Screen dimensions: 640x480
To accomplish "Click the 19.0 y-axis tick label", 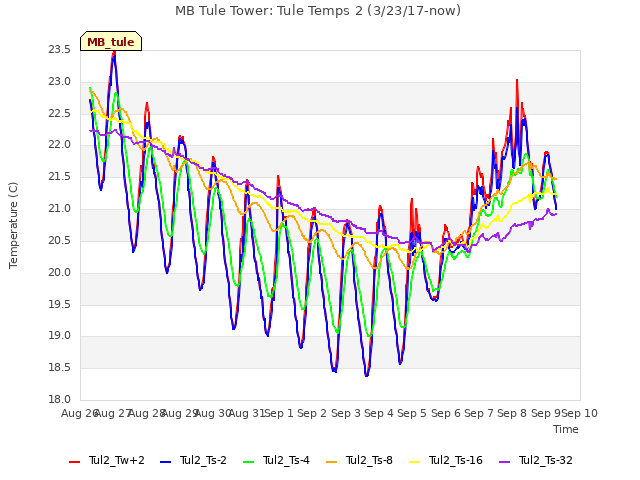I will [60, 336].
